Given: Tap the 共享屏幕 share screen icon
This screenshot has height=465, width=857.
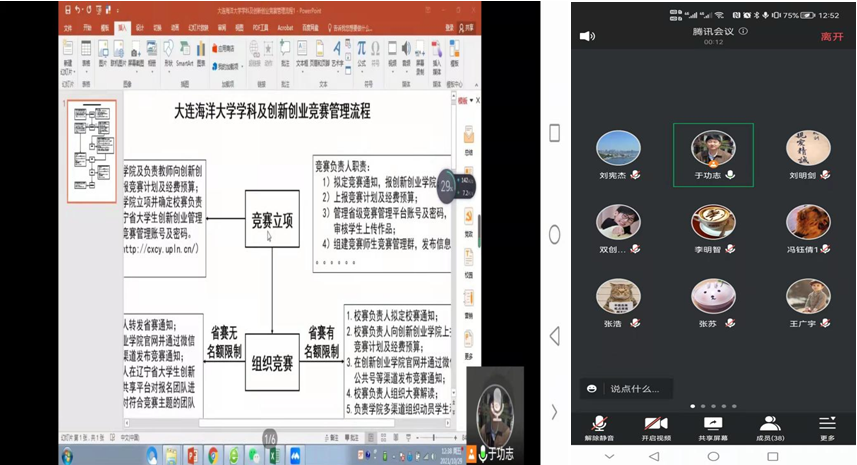Looking at the screenshot, I should click(x=713, y=428).
